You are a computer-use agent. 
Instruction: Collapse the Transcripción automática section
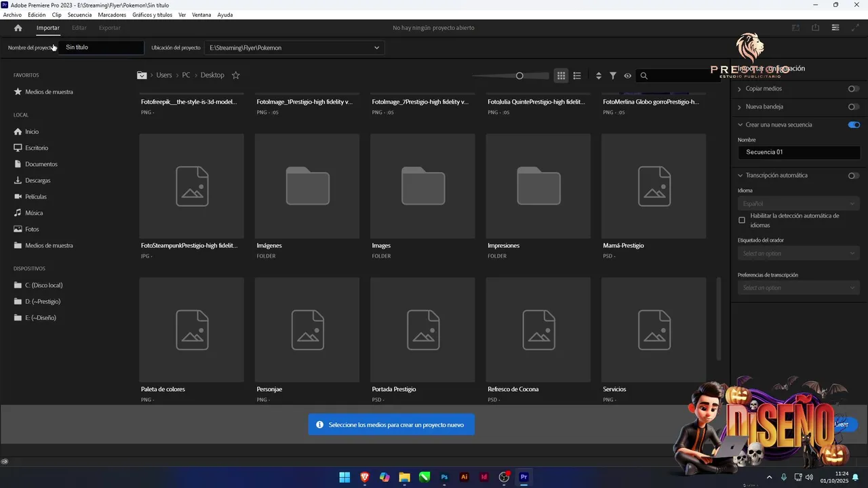(x=741, y=176)
